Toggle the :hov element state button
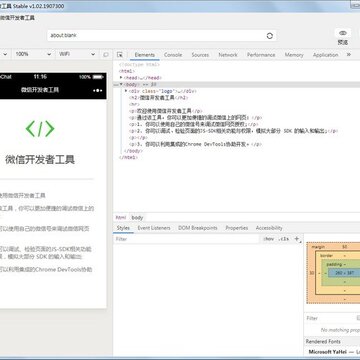Image resolution: width=360 pixels, height=360 pixels. point(268,239)
